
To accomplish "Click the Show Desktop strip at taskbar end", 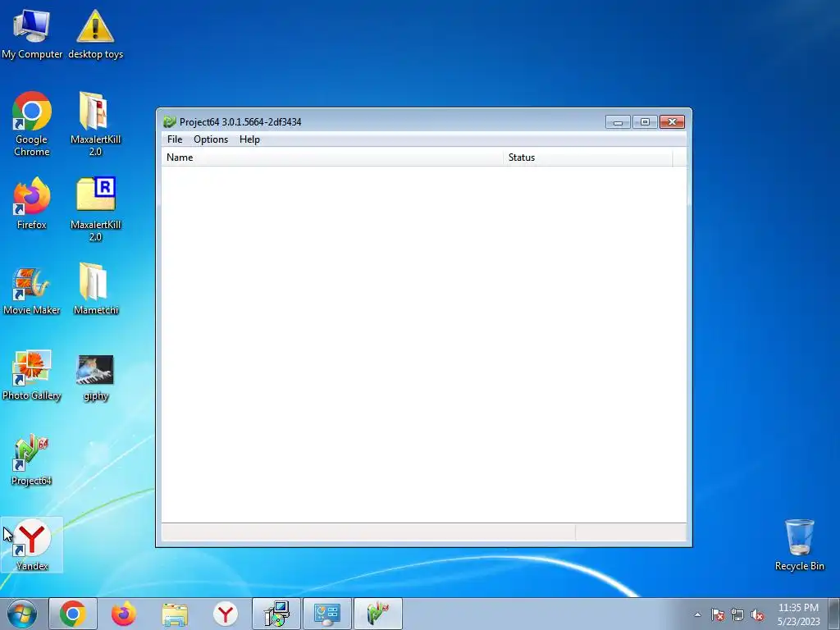I will pos(834,614).
